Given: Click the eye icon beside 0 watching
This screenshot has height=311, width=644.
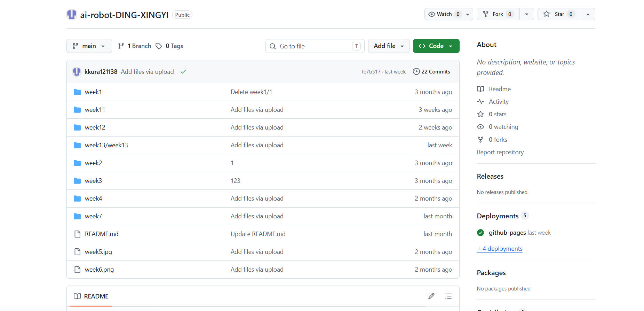Looking at the screenshot, I should 480,127.
